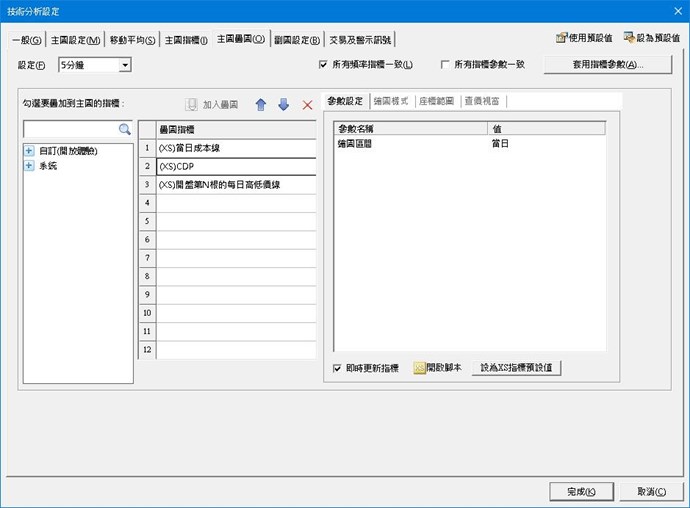Click the 繪圖區間 parameter name
Viewport: 690px width, 508px height.
[355, 144]
